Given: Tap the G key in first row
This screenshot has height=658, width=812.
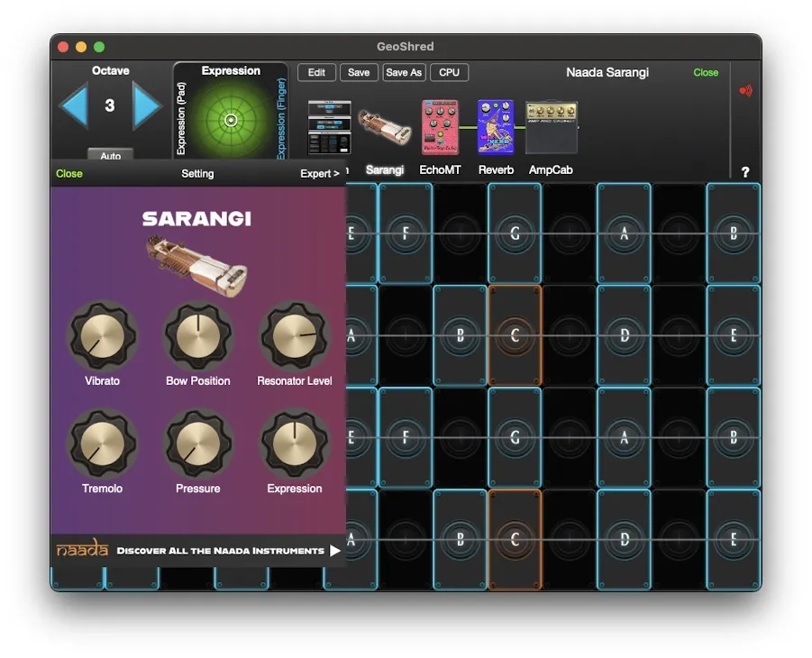Looking at the screenshot, I should (515, 233).
